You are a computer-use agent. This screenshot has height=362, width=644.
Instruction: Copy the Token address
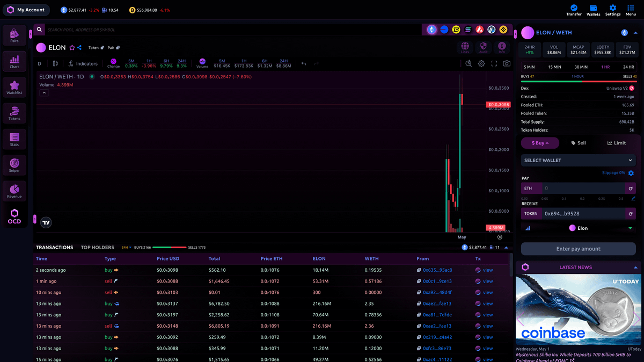pyautogui.click(x=102, y=48)
